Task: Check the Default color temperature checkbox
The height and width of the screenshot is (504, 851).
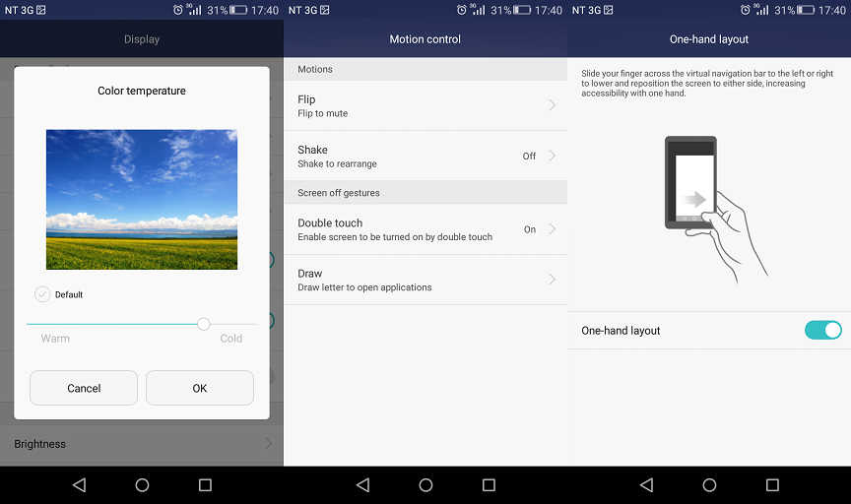Action: [x=42, y=294]
